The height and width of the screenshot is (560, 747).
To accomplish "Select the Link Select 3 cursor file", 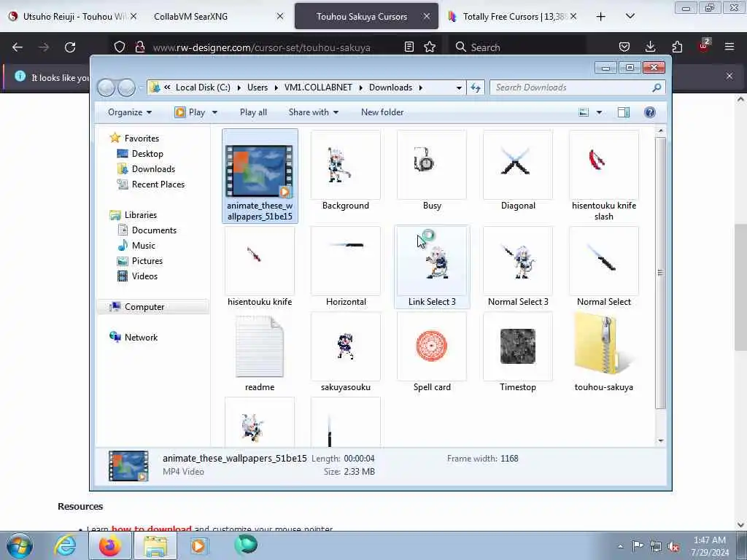I will pos(432,267).
